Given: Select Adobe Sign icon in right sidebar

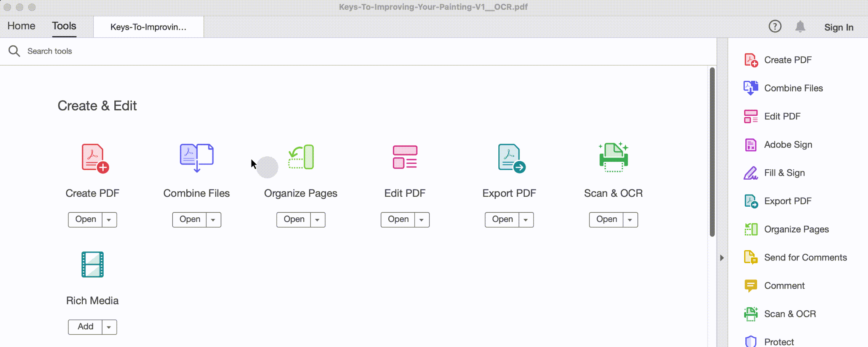Looking at the screenshot, I should point(751,145).
